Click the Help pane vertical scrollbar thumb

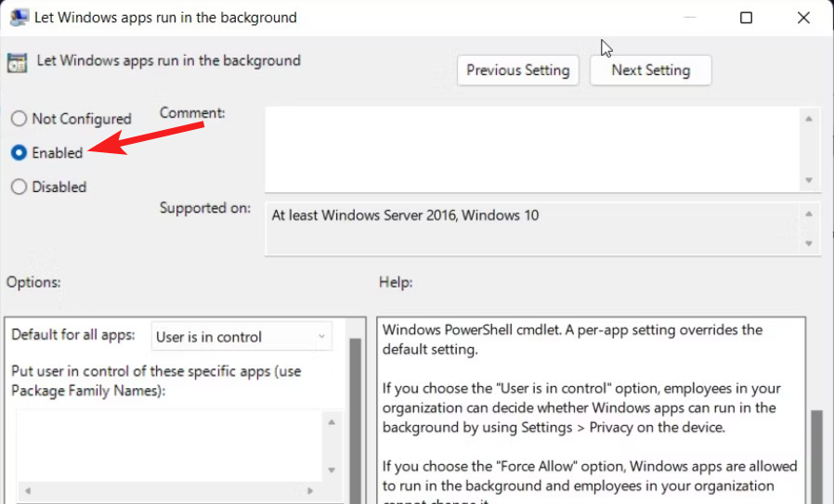[x=816, y=456]
